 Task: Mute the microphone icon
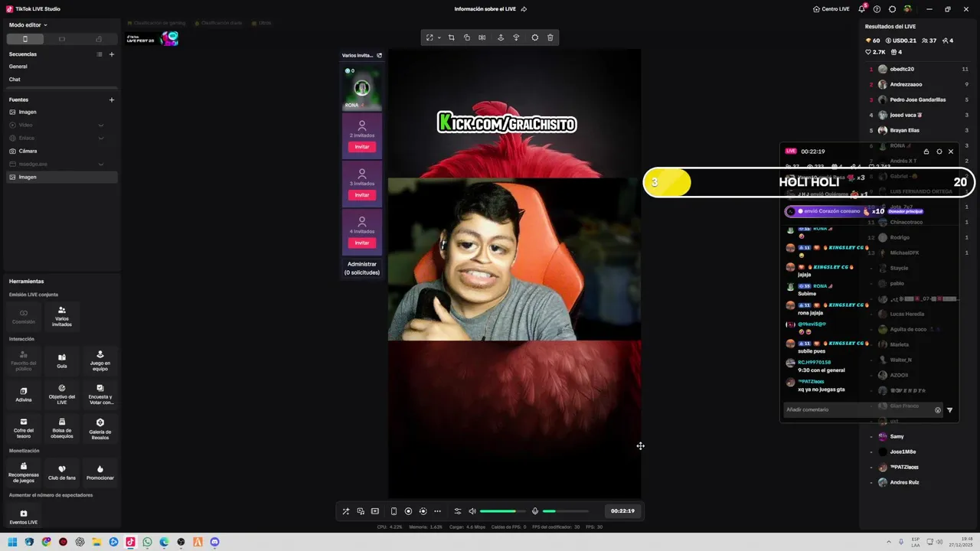pos(535,511)
